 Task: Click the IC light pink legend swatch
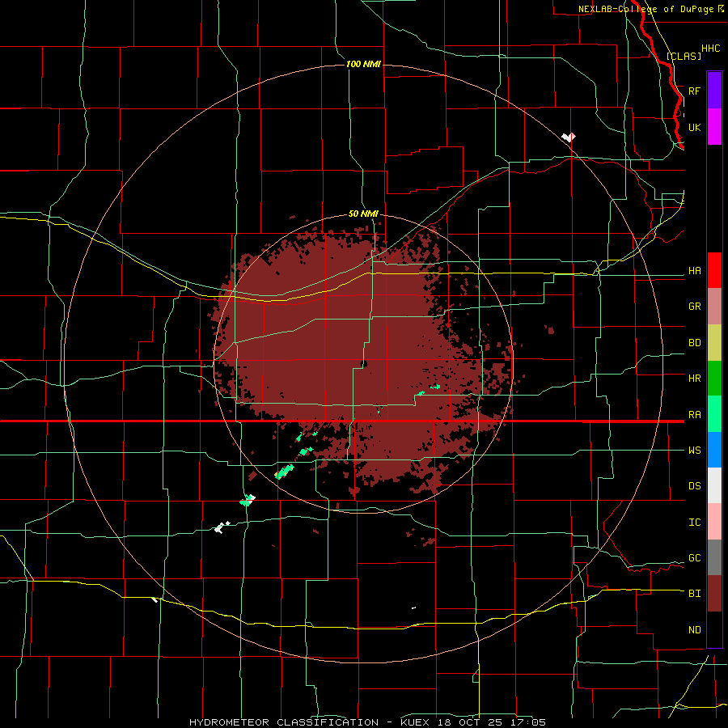(714, 522)
